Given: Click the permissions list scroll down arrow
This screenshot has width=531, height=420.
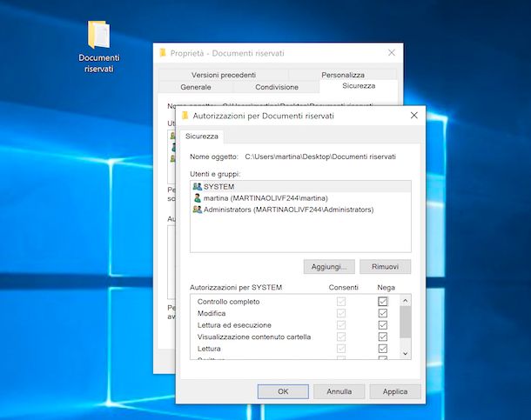Looking at the screenshot, I should click(x=406, y=353).
